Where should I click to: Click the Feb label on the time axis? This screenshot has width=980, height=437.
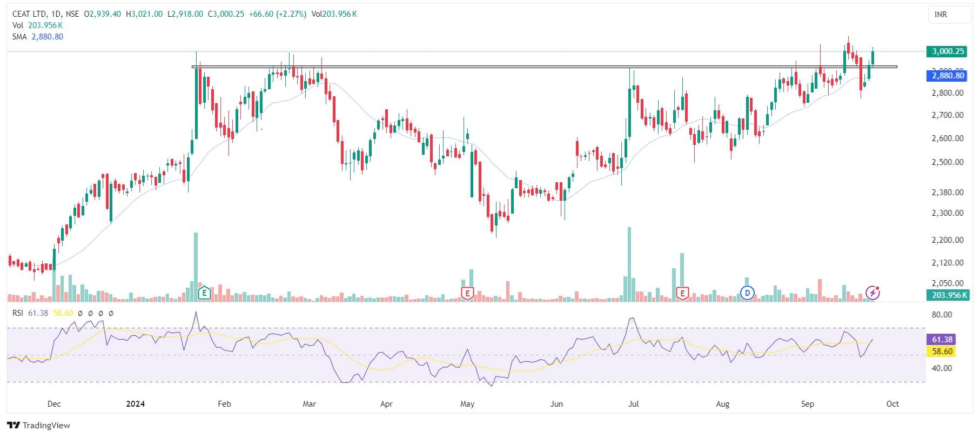(x=224, y=404)
